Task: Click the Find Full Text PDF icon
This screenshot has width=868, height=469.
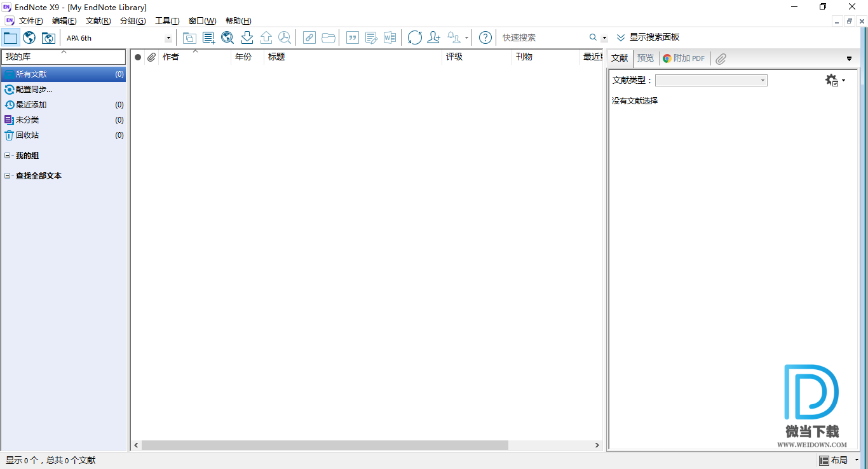Action: (x=285, y=37)
